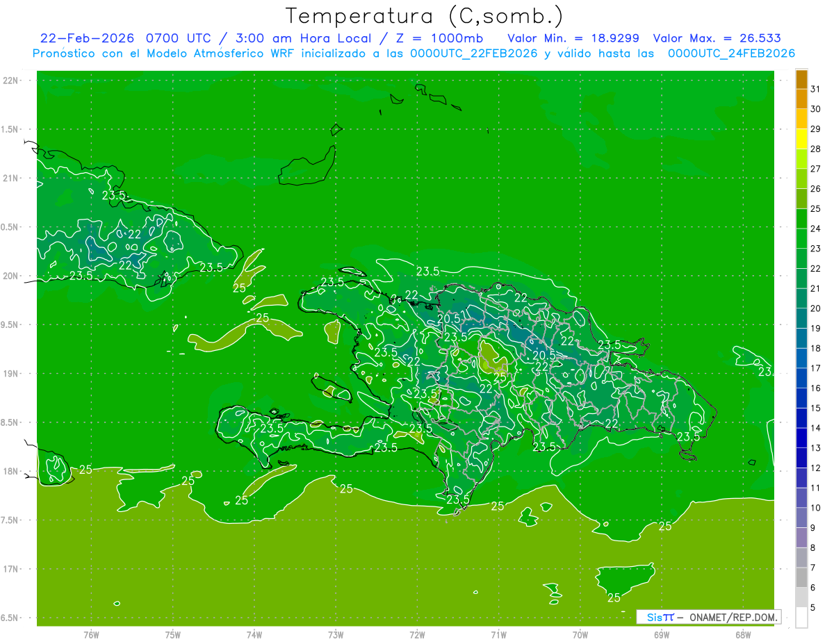This screenshot has width=834, height=644.
Task: Click the white swatch below legend value 5
Action: point(801,618)
